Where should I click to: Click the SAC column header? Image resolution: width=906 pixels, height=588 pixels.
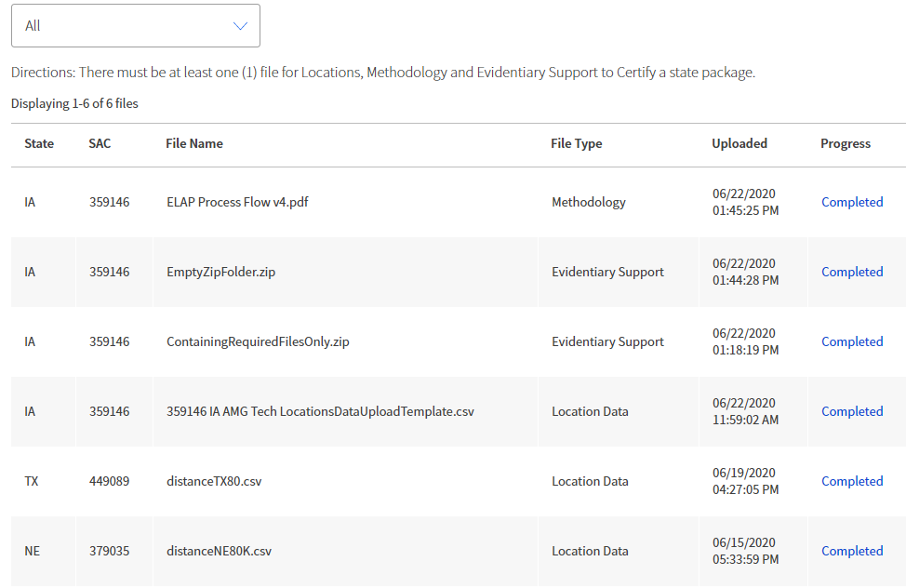(100, 143)
